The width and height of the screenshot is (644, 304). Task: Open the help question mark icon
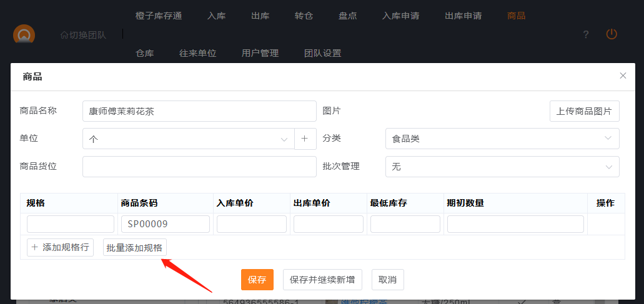tap(586, 34)
